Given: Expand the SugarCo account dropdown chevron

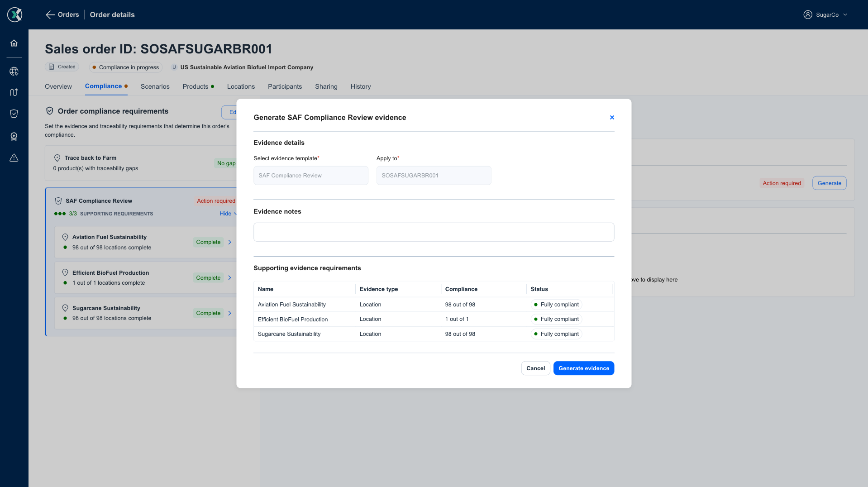Looking at the screenshot, I should click(x=845, y=15).
